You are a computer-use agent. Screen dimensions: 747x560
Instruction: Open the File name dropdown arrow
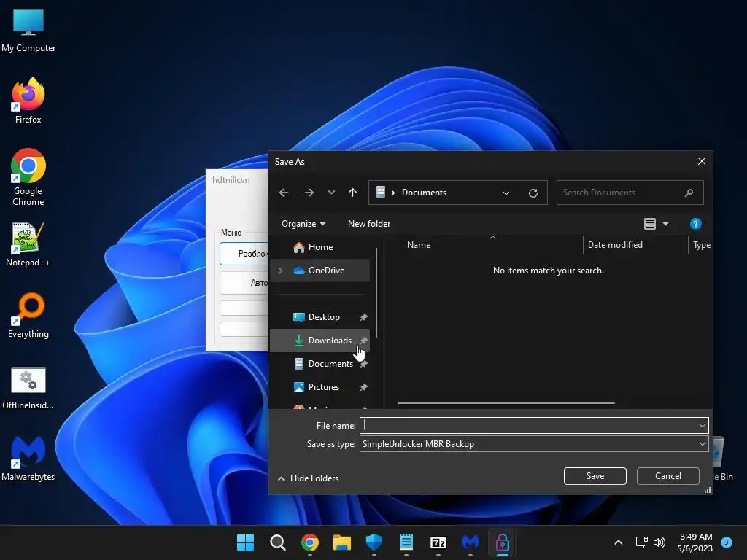coord(703,425)
